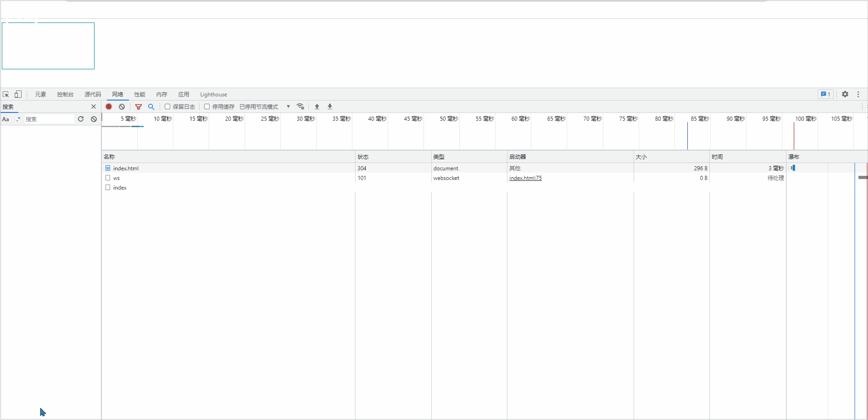Clear the network request log
Viewport: 868px width, 420px height.
pos(122,106)
